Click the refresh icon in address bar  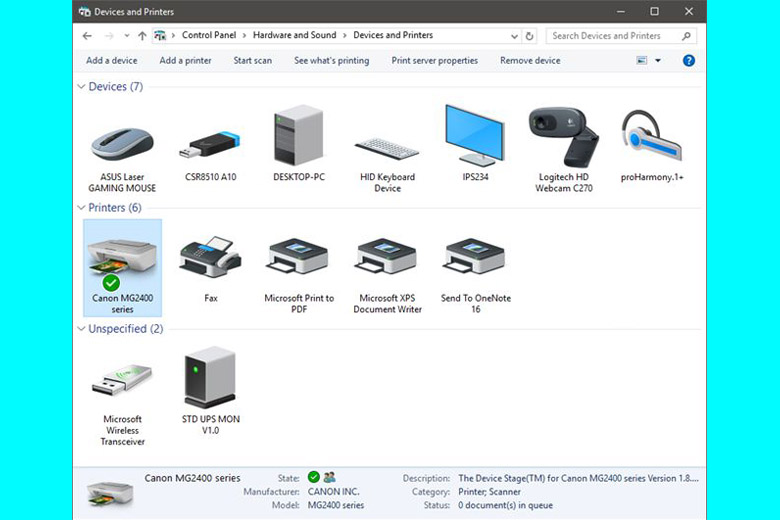[529, 36]
